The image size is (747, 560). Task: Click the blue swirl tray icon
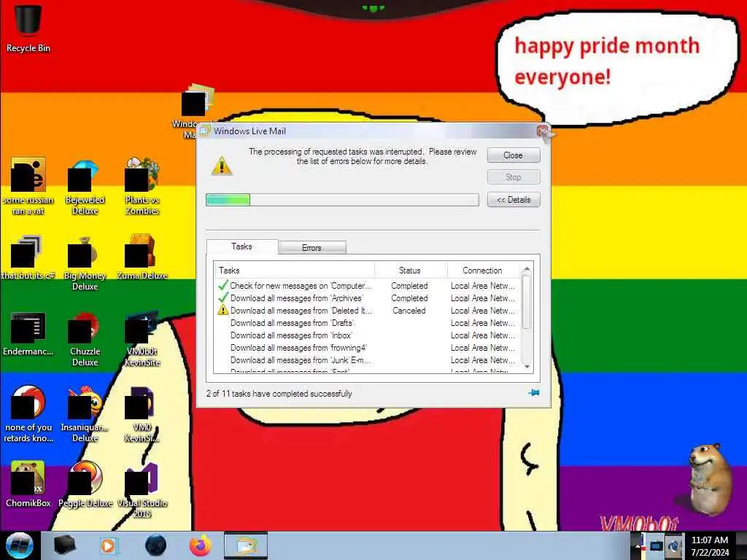click(673, 545)
